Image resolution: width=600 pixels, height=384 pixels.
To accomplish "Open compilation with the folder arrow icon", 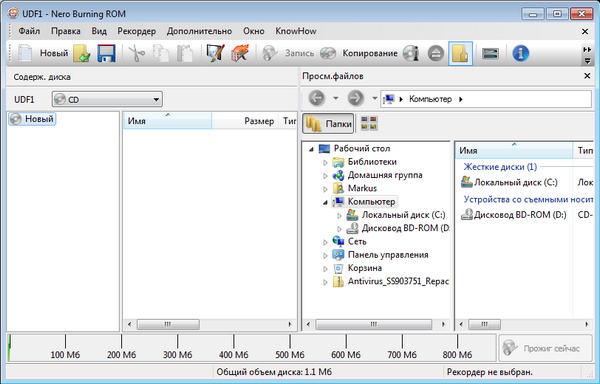I will 82,53.
